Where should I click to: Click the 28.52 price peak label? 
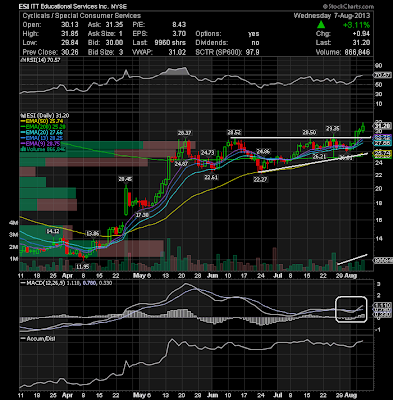coord(234,132)
